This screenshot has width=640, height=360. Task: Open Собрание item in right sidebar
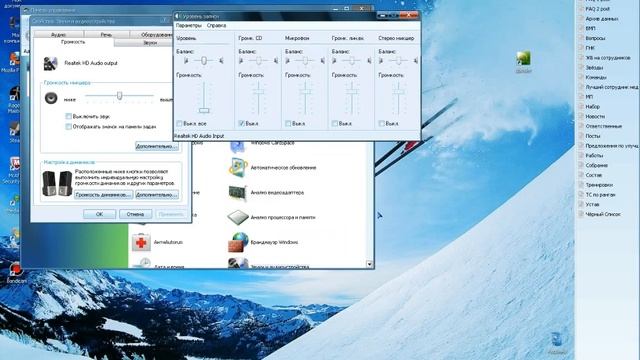pyautogui.click(x=597, y=165)
